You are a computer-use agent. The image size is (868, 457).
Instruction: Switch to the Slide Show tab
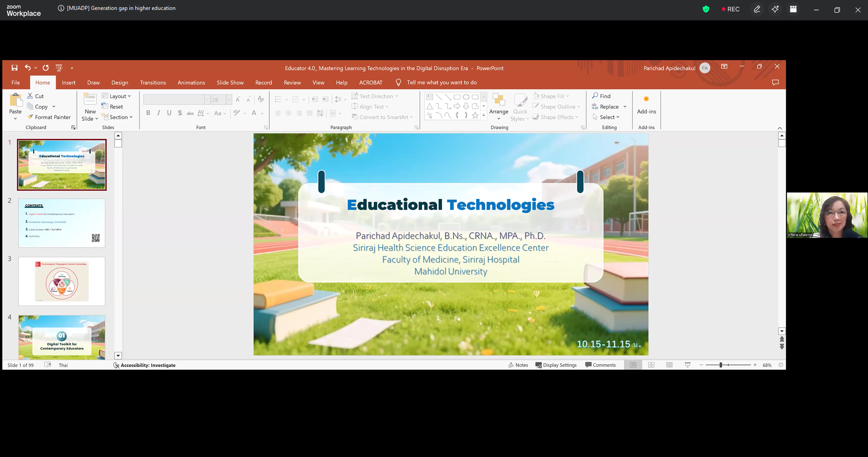click(230, 82)
